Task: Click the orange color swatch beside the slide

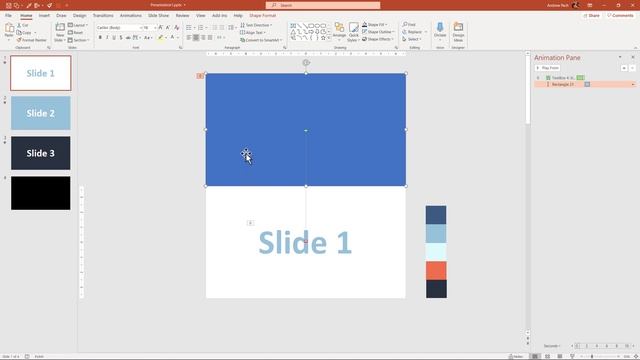Action: click(x=436, y=270)
